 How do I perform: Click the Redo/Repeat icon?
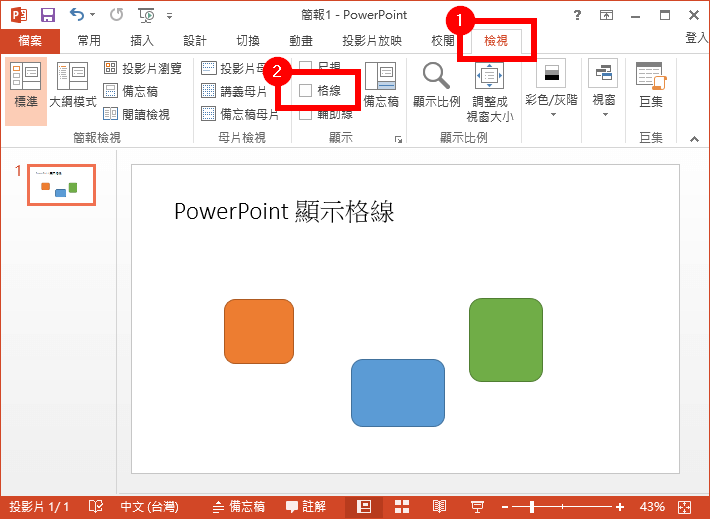coord(116,15)
